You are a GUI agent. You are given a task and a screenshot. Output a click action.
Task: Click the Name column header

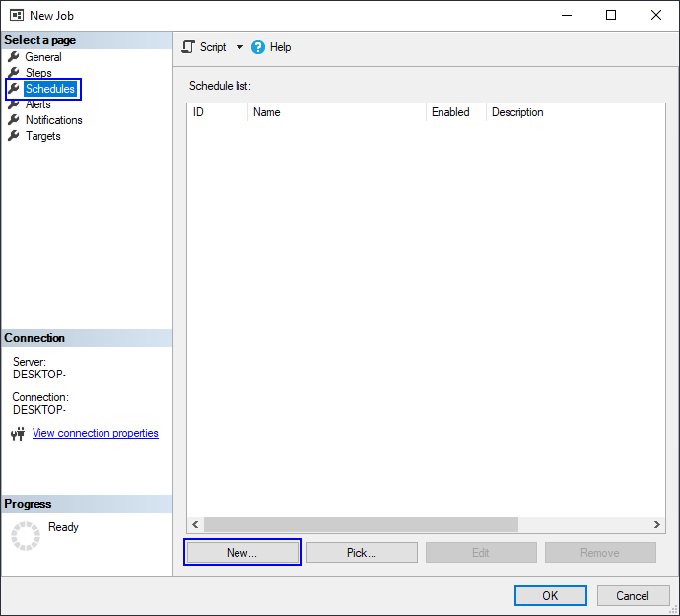click(337, 112)
